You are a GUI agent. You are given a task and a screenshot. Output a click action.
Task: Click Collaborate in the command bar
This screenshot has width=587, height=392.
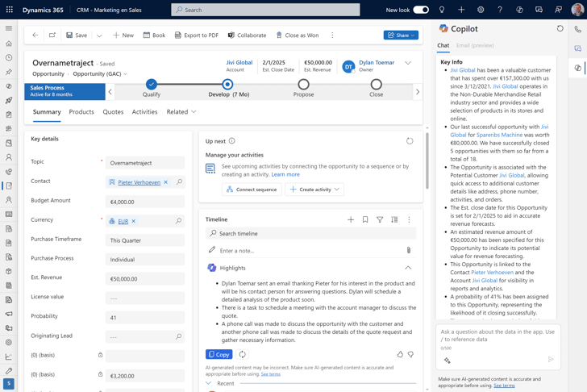pyautogui.click(x=247, y=35)
